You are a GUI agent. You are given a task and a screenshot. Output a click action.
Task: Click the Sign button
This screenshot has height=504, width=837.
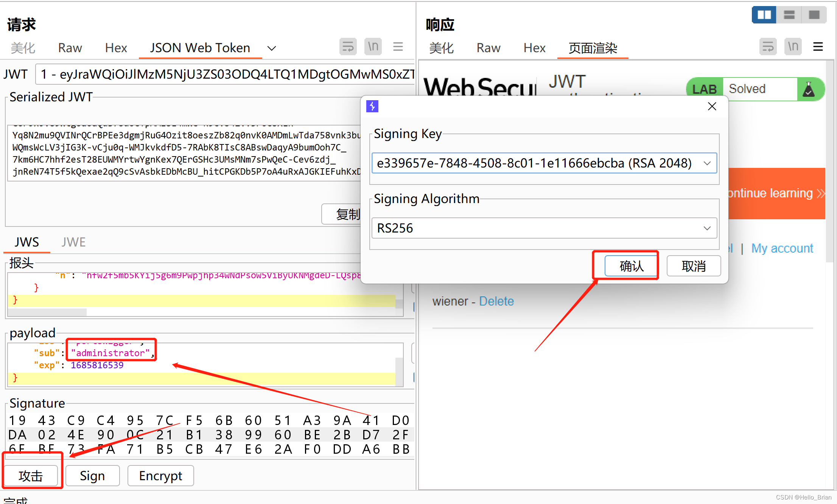tap(93, 475)
